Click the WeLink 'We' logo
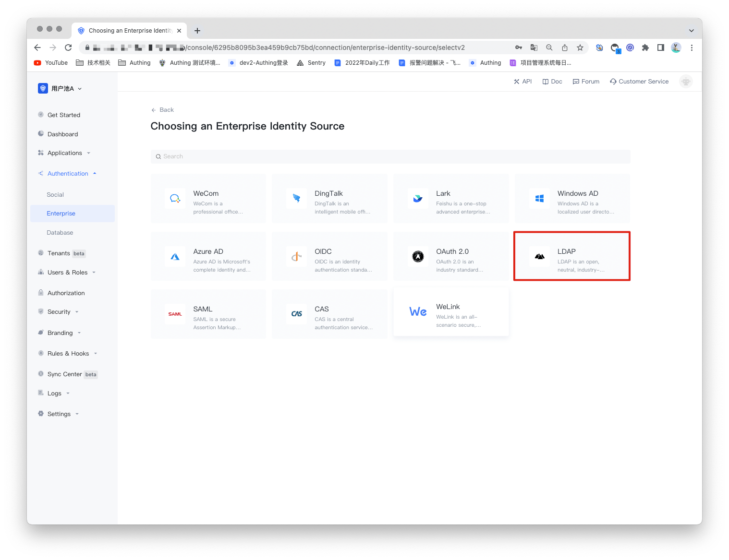This screenshot has width=729, height=560. [x=418, y=312]
